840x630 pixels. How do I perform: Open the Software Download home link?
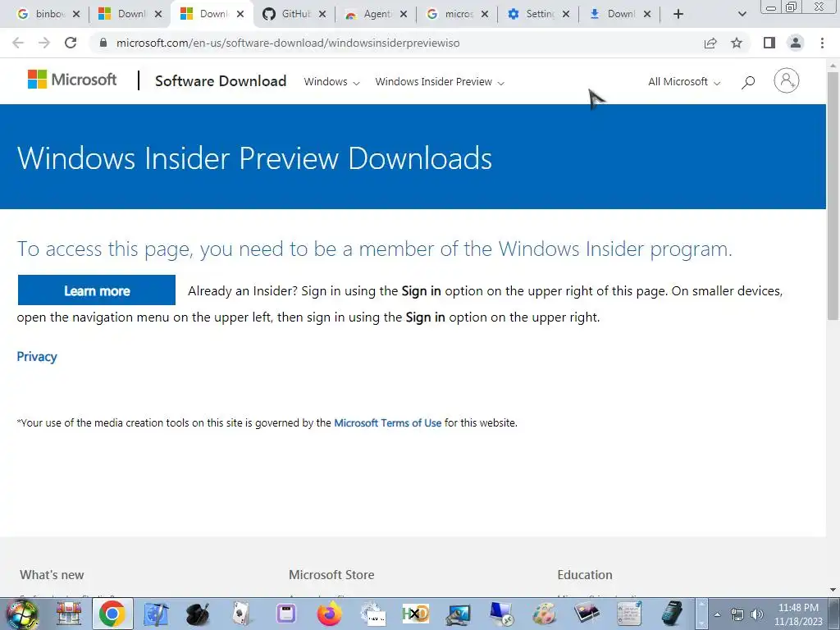pyautogui.click(x=220, y=81)
